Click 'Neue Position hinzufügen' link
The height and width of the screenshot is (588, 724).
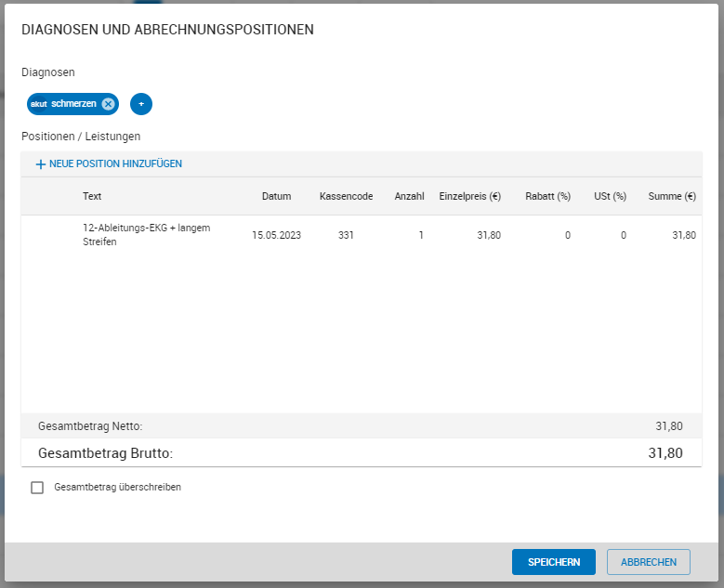click(109, 164)
